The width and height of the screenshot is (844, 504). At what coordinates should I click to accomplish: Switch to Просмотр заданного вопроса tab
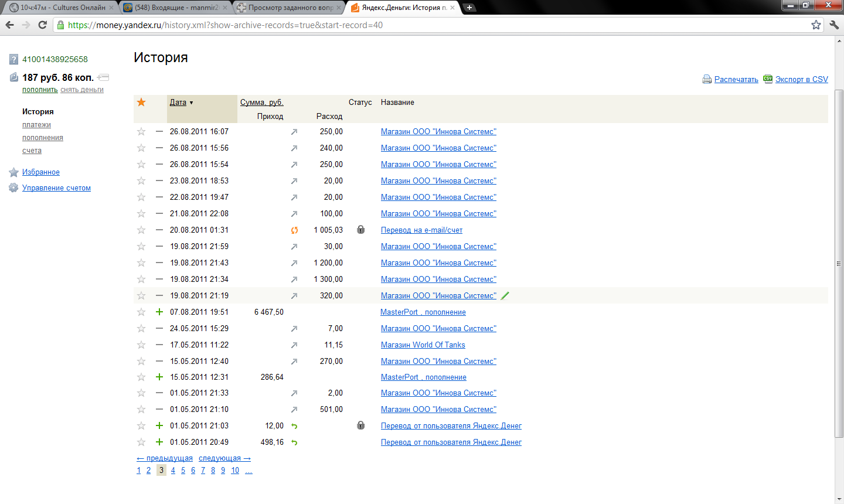pyautogui.click(x=289, y=8)
